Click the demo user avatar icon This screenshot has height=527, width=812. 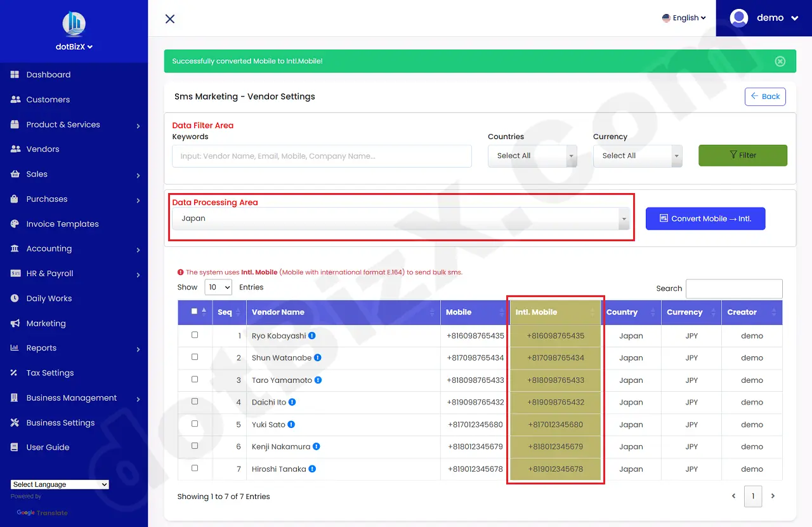pos(739,18)
